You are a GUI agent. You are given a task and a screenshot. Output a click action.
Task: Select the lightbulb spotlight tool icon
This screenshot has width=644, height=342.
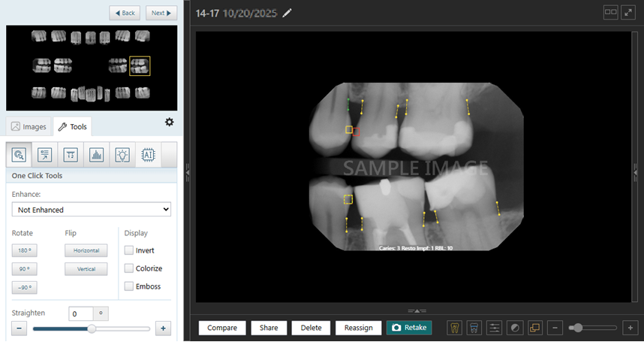point(122,155)
